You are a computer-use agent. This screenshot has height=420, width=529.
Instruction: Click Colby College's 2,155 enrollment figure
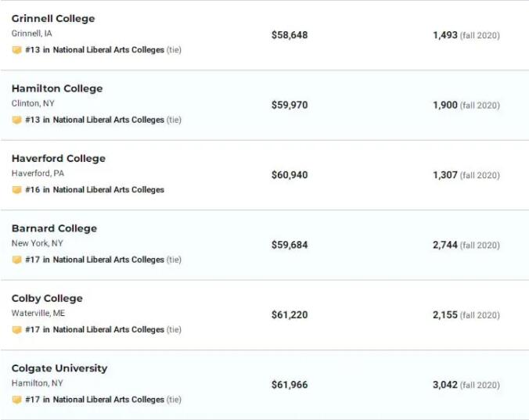tap(445, 315)
